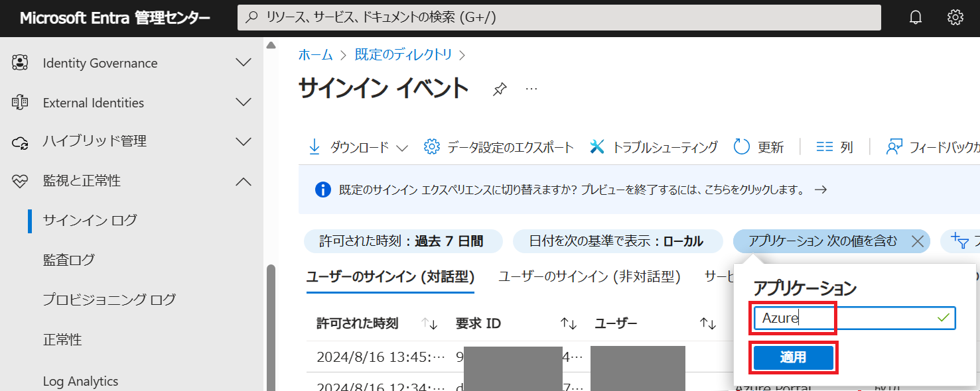Open the ダウンロード dropdown chevron
980x391 pixels.
[401, 148]
